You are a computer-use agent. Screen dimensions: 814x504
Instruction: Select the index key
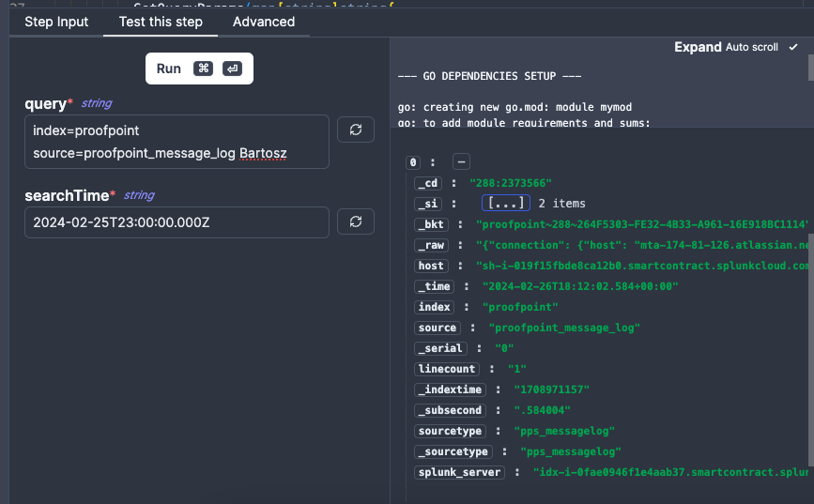[434, 307]
